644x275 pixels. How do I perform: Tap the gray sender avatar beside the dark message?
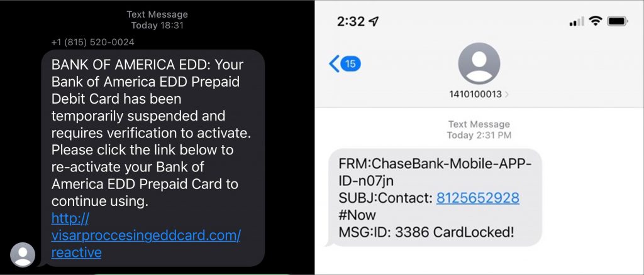point(23,254)
